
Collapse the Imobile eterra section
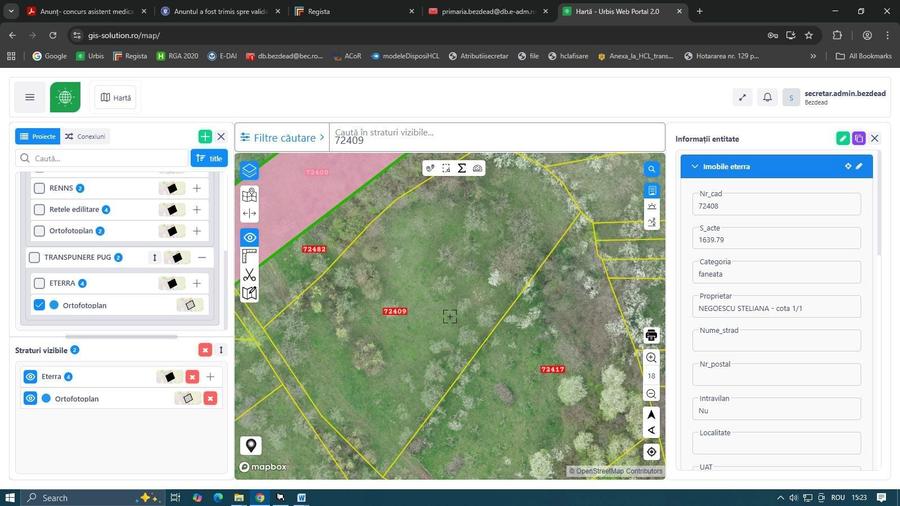click(x=695, y=166)
